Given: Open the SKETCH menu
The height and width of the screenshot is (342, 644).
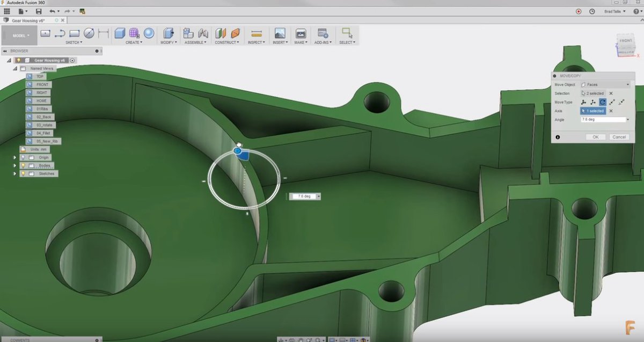Looking at the screenshot, I should point(74,42).
